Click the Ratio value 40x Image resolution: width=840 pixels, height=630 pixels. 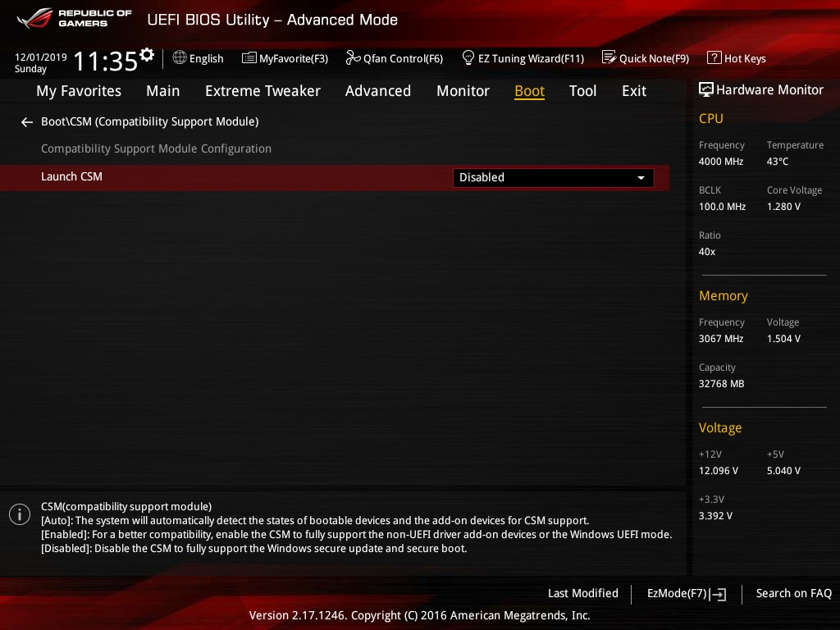click(706, 251)
